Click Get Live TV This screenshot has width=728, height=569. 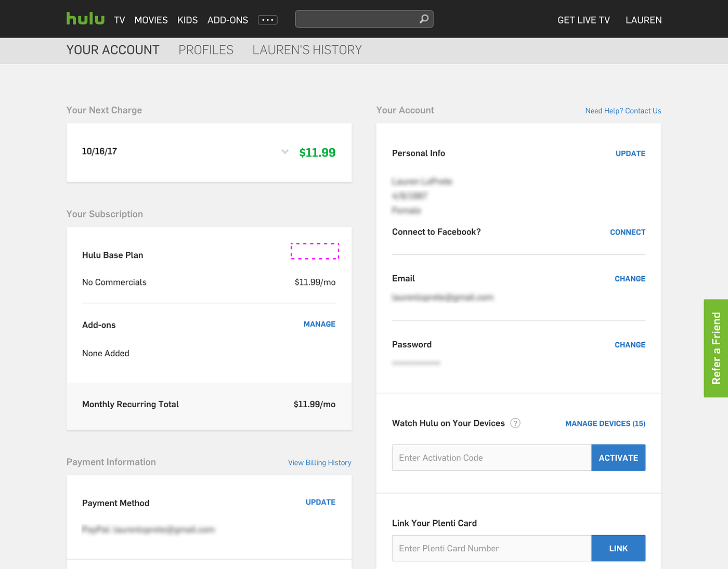(x=583, y=20)
